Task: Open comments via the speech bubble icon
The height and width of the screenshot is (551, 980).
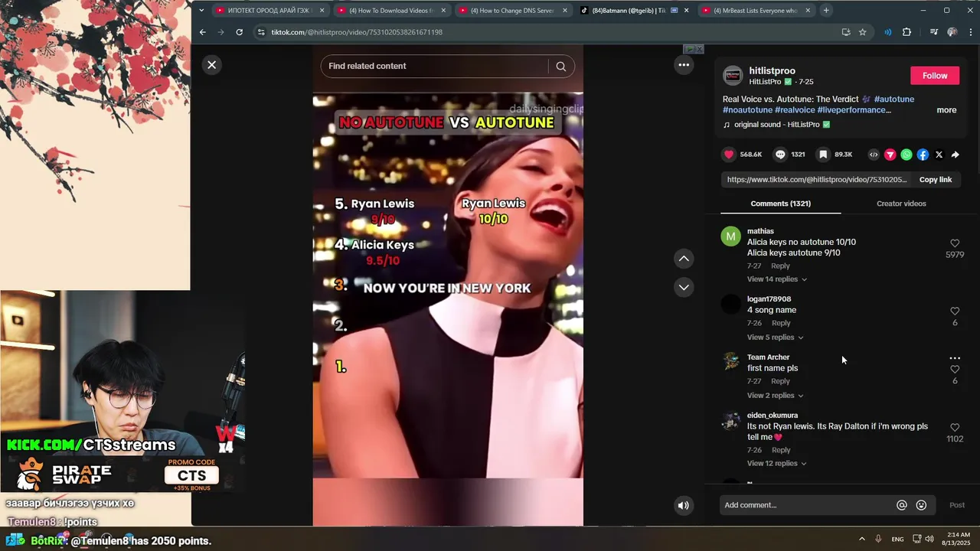Action: tap(780, 155)
